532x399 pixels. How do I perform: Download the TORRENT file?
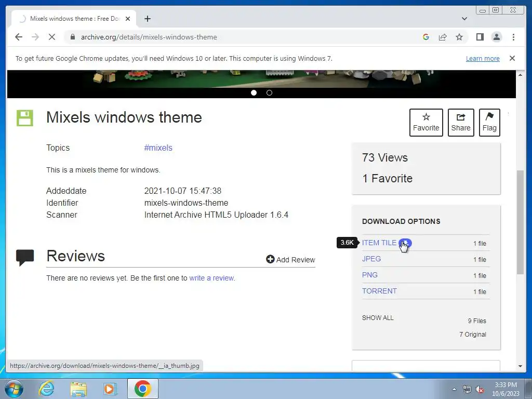coord(379,291)
